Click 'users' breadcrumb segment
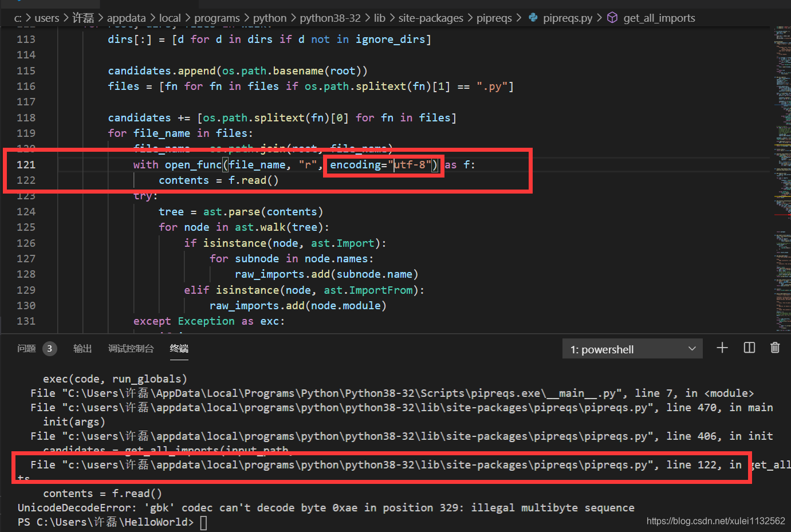Image resolution: width=791 pixels, height=532 pixels. [x=47, y=18]
